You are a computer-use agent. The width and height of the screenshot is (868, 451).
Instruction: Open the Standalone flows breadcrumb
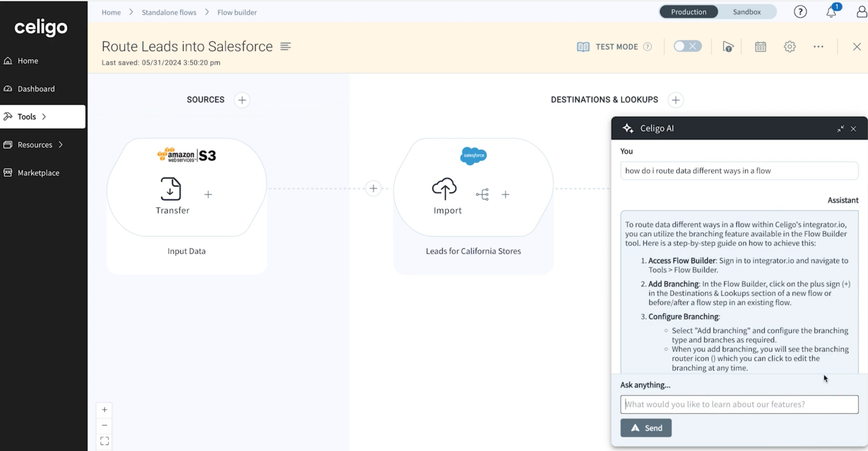click(x=169, y=12)
